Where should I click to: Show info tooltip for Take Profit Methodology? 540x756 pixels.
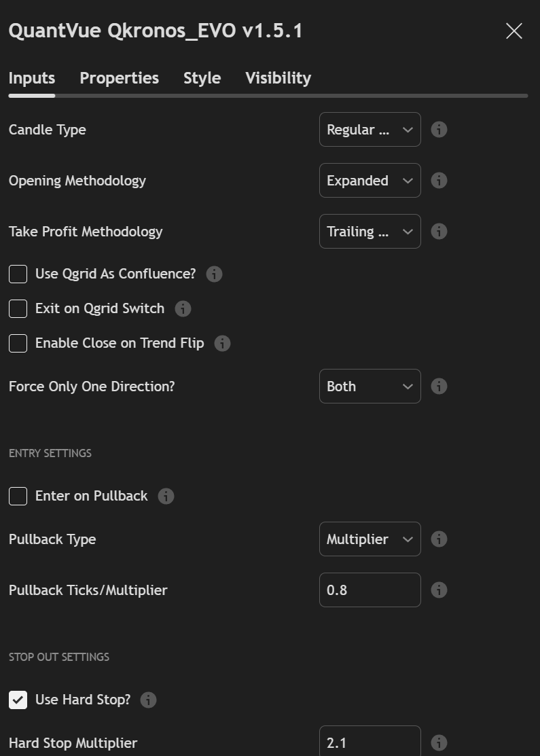tap(439, 232)
